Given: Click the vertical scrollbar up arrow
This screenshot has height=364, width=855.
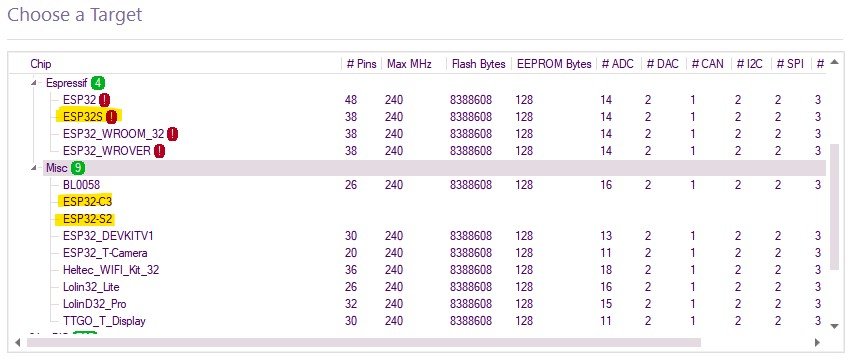Looking at the screenshot, I should pos(834,63).
